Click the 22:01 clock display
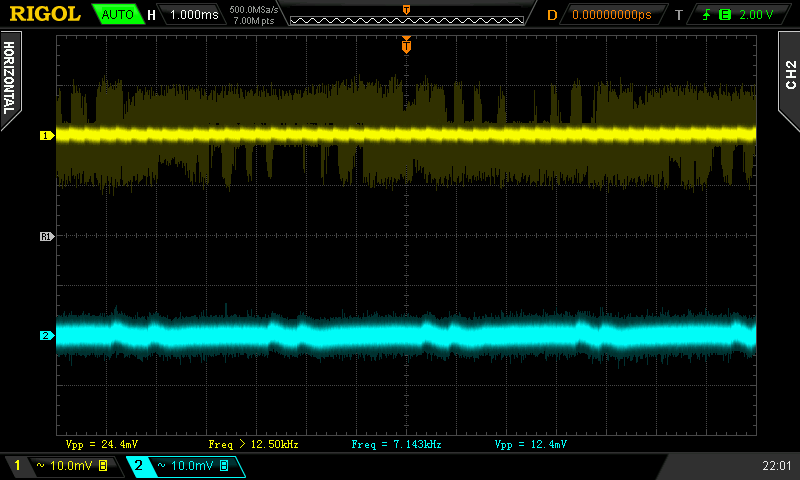 (x=777, y=465)
